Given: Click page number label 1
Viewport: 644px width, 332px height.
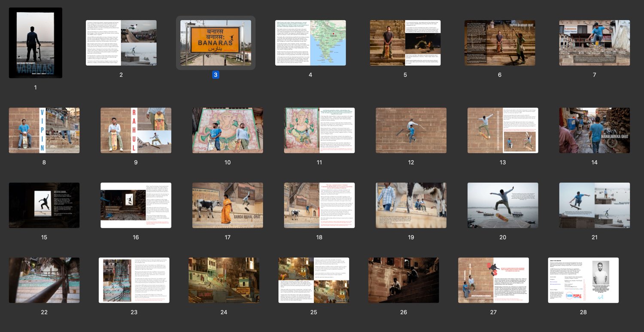Looking at the screenshot, I should click(36, 87).
